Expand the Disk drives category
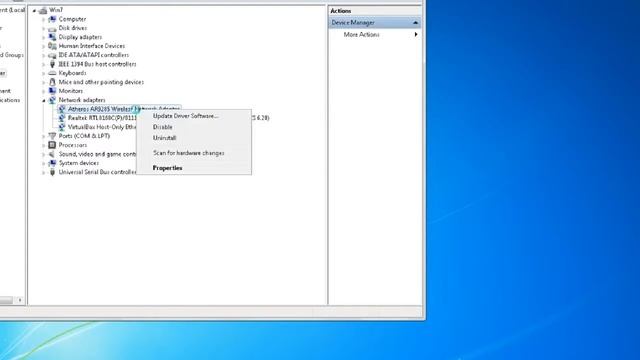The height and width of the screenshot is (360, 640). [43, 29]
